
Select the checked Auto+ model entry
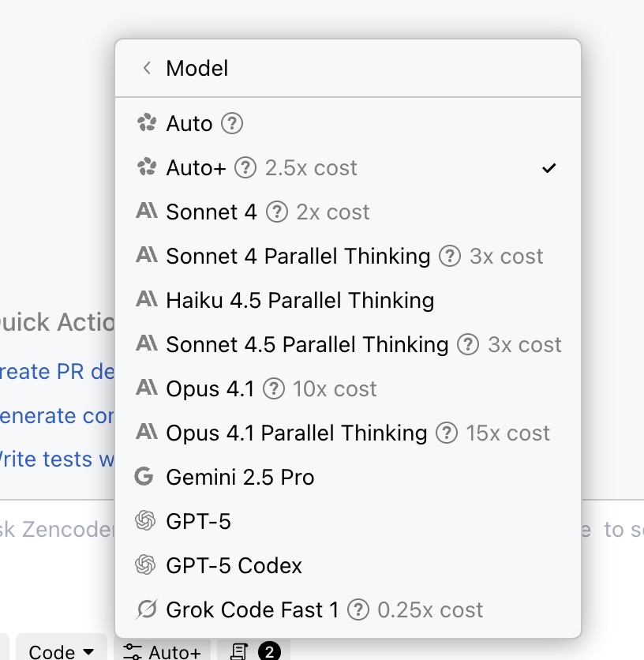[196, 168]
